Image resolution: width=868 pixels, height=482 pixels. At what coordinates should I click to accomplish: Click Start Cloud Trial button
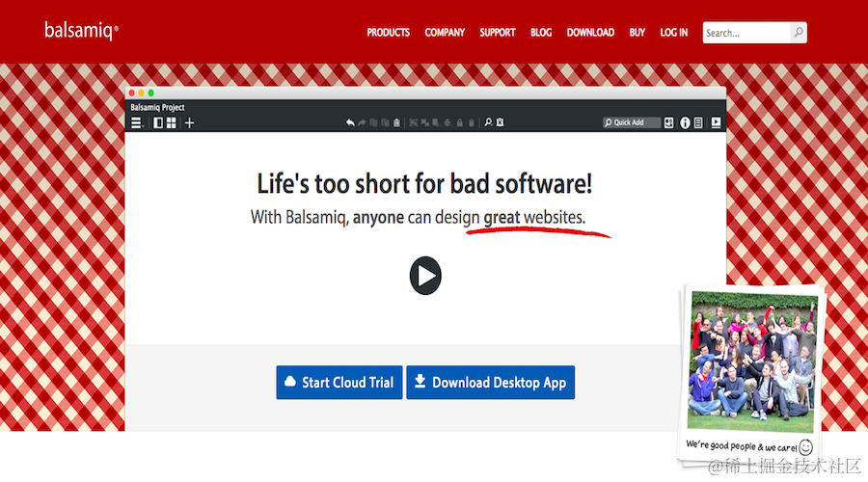pos(339,383)
